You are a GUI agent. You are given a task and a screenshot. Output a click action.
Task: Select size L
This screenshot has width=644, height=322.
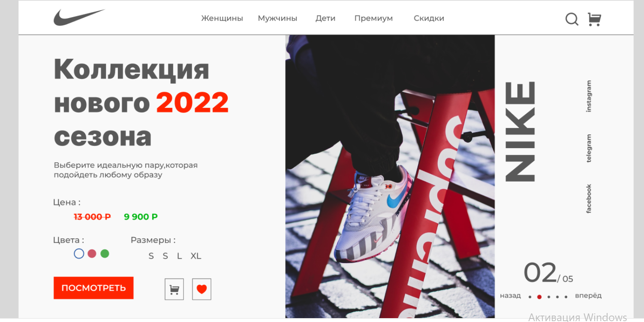coord(180,256)
